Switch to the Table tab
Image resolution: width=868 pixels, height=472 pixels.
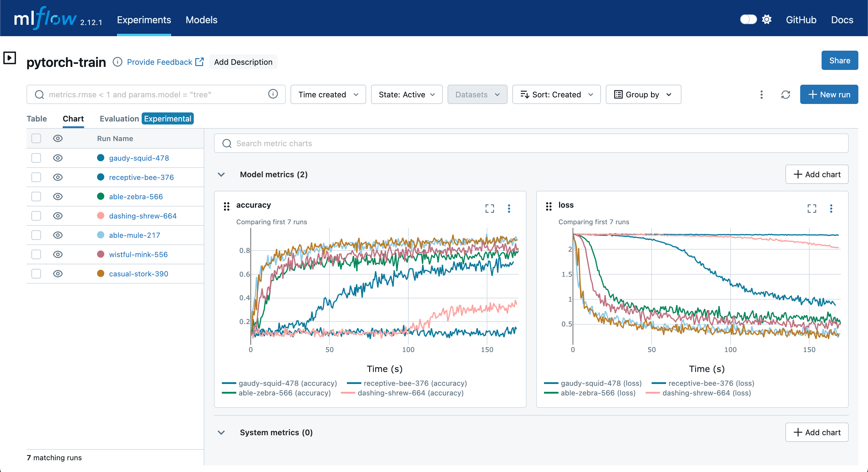coord(37,118)
